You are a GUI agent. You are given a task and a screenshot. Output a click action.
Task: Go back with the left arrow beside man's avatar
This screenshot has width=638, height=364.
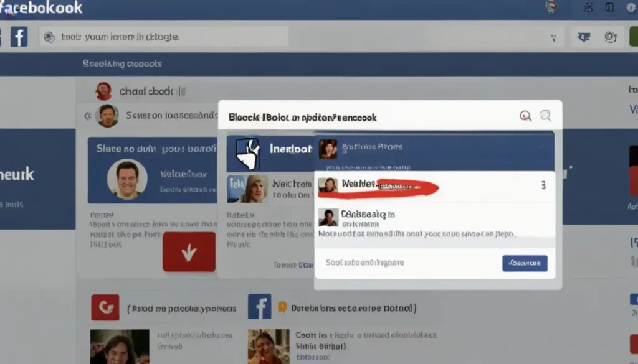click(x=87, y=116)
